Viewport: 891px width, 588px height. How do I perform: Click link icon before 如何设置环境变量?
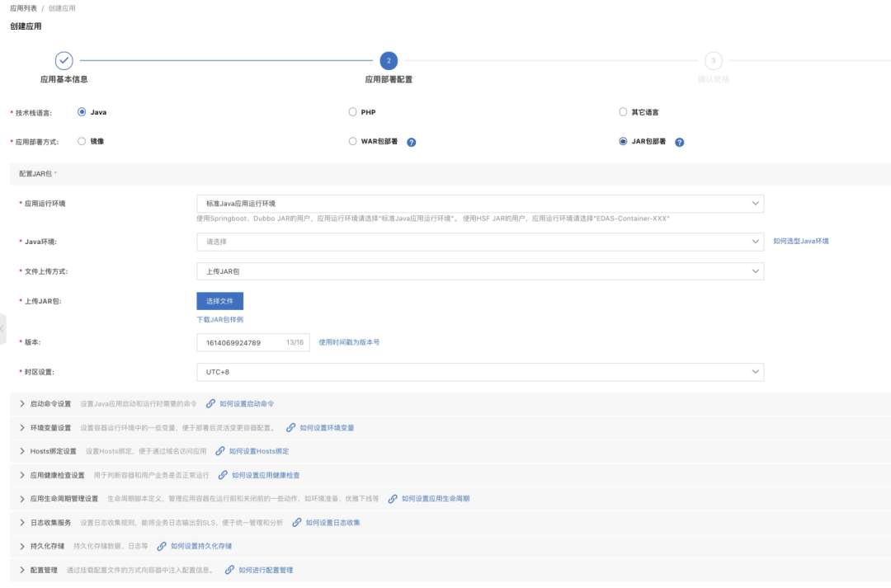click(x=290, y=427)
